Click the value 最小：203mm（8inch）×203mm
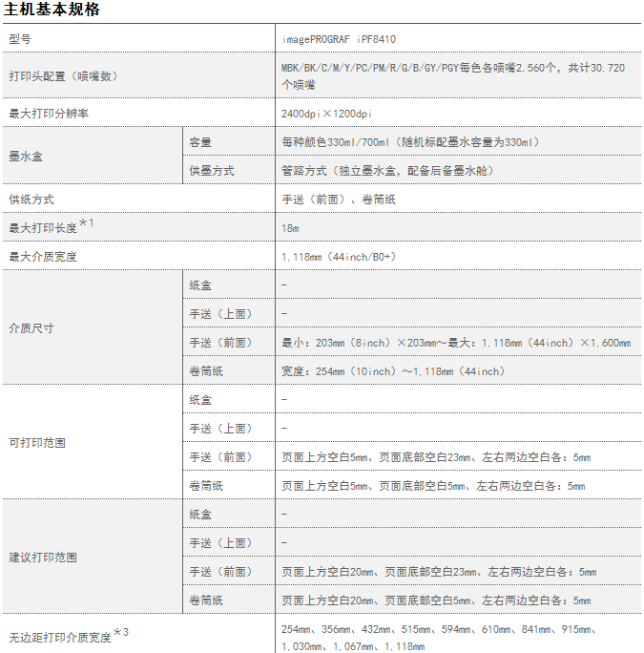Image resolution: width=644 pixels, height=653 pixels. (456, 343)
